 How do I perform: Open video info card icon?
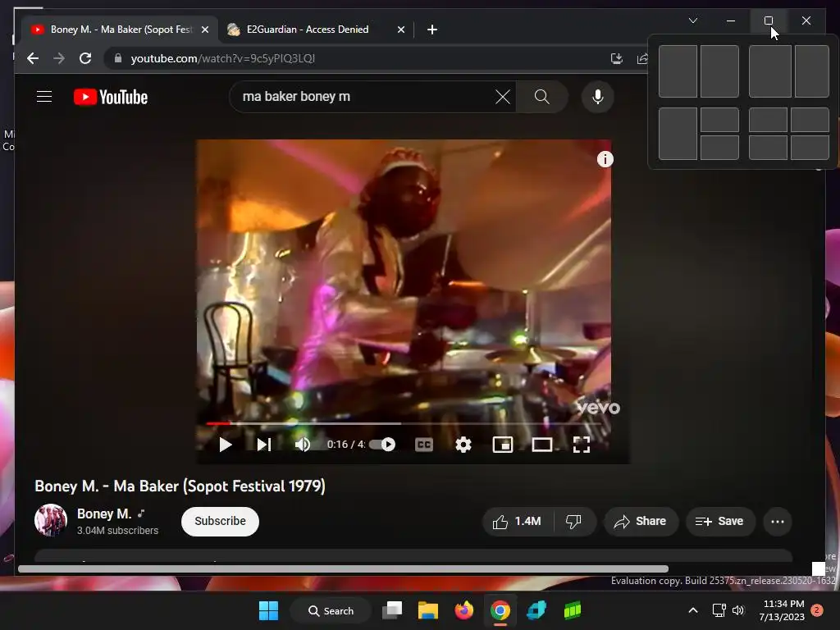(x=605, y=159)
